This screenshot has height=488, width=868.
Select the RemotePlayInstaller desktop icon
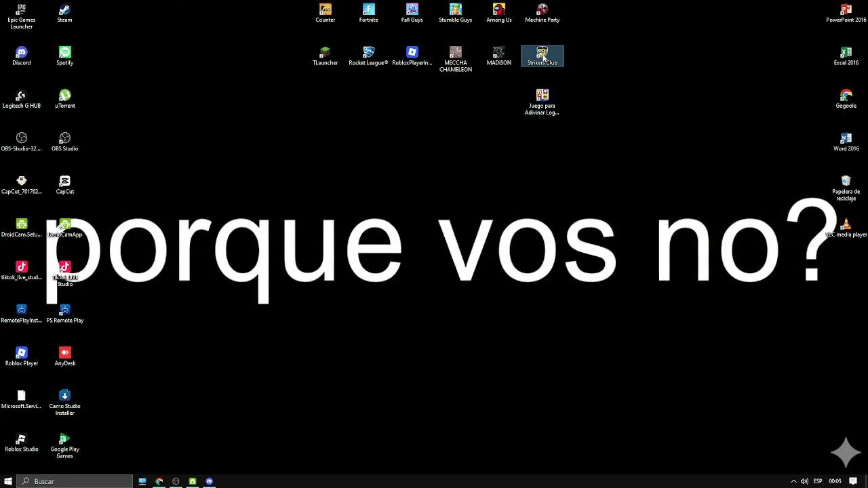[x=21, y=313]
